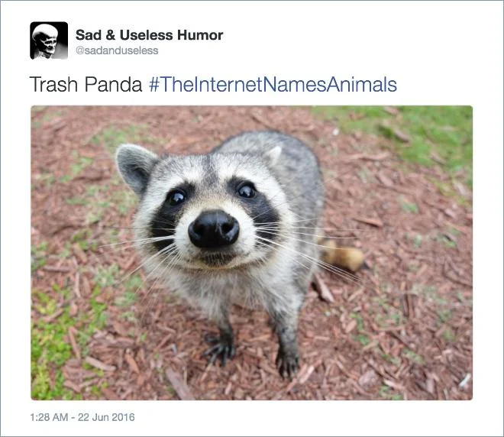Click the raccoon's tan tail
The image size is (504, 437).
(x=342, y=256)
